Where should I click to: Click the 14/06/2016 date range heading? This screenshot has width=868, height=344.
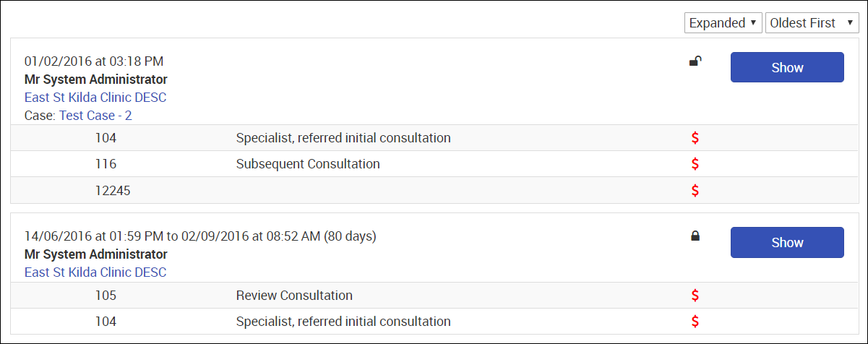tap(200, 236)
